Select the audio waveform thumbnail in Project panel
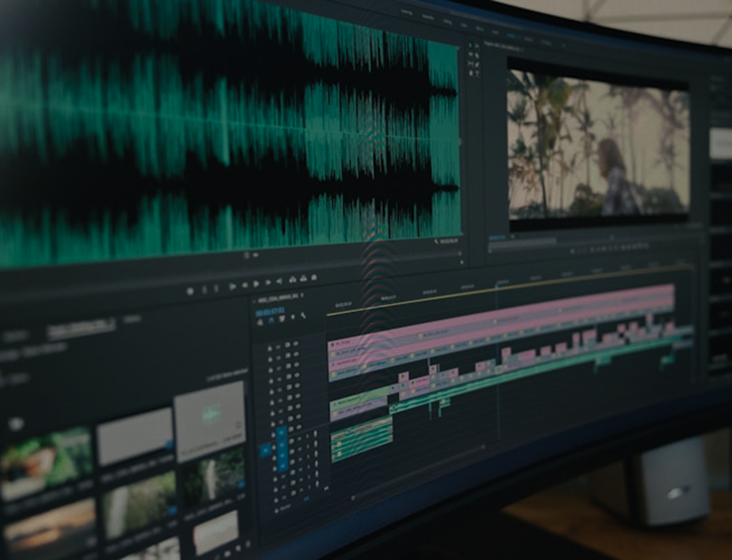732x560 pixels. coord(210,421)
